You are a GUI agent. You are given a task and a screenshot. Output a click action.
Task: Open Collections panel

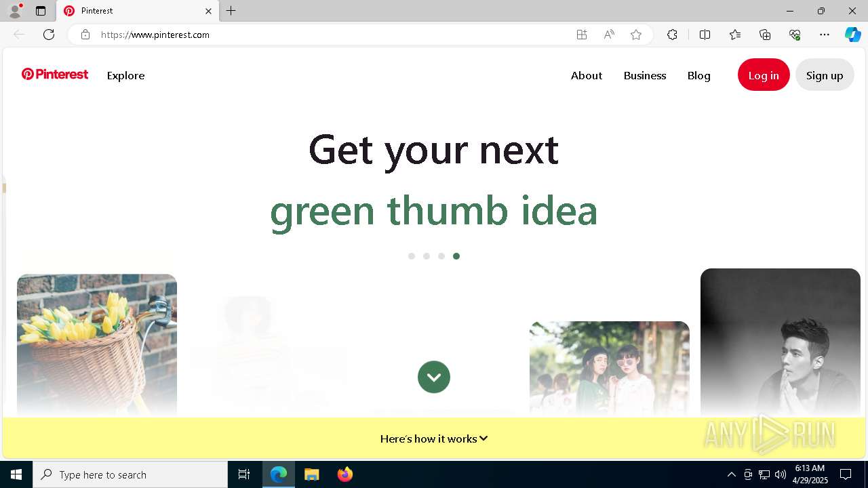point(765,35)
